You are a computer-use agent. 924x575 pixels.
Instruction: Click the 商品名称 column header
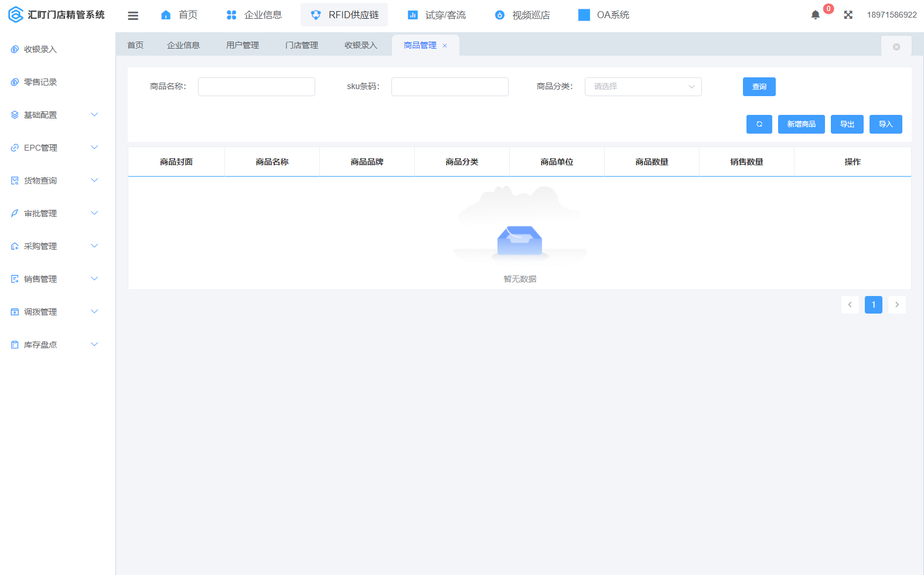point(272,162)
